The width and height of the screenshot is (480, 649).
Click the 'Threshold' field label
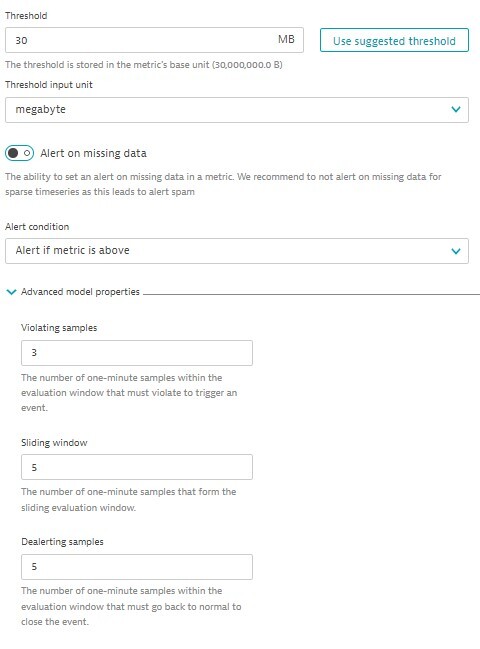pos(26,16)
